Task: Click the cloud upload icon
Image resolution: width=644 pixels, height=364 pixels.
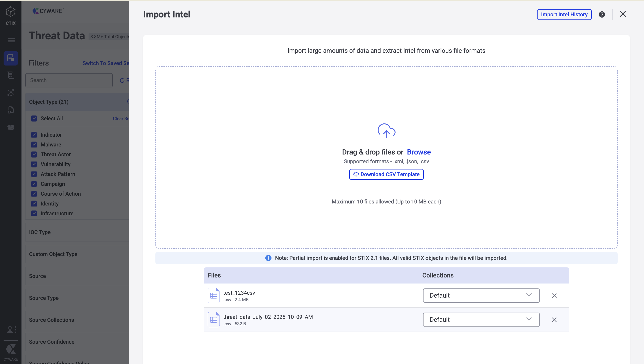Action: pyautogui.click(x=386, y=131)
